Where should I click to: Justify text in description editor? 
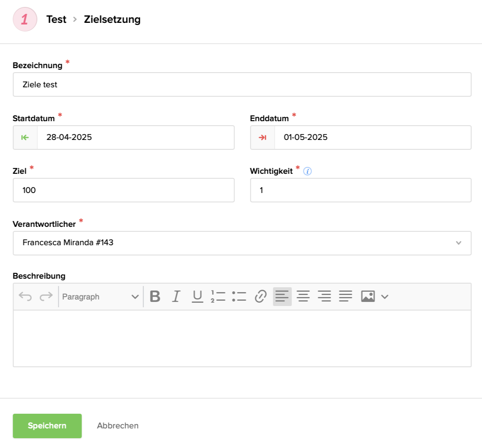coord(345,297)
